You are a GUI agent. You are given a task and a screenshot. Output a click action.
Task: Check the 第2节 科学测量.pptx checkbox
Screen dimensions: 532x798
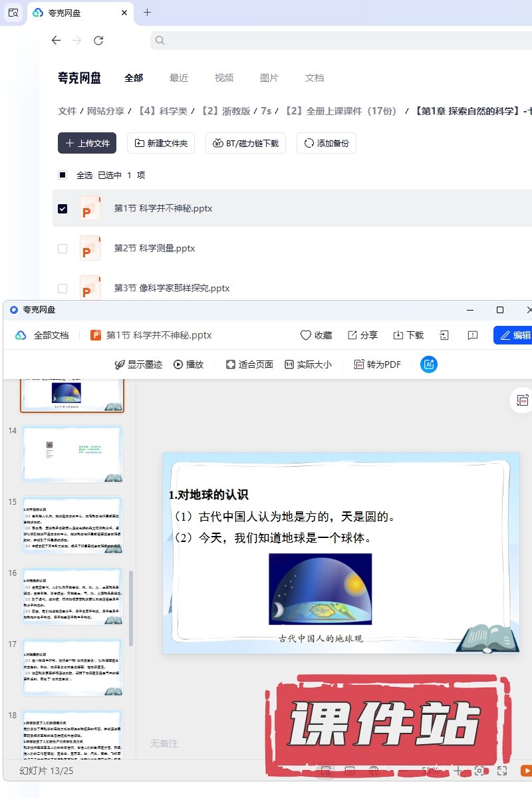(63, 249)
